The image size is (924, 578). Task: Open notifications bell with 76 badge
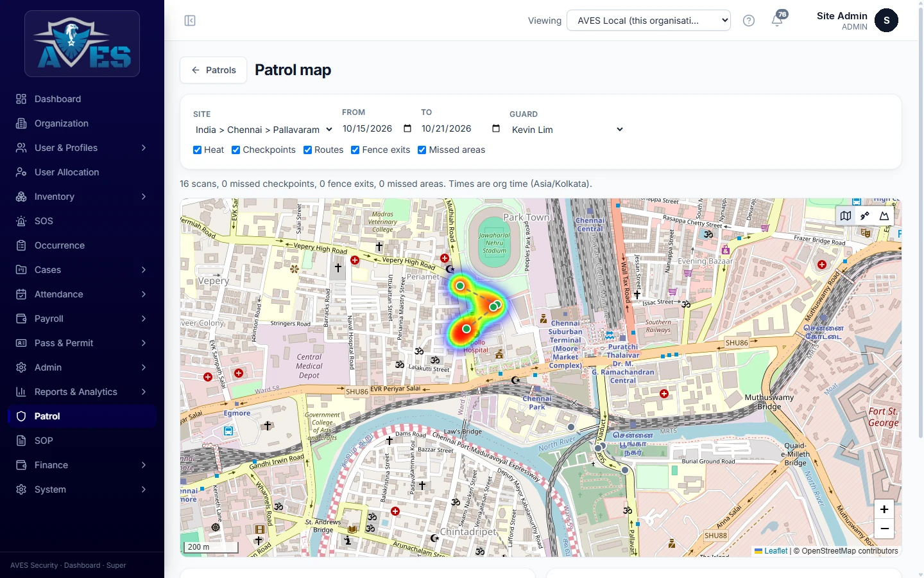tap(778, 20)
